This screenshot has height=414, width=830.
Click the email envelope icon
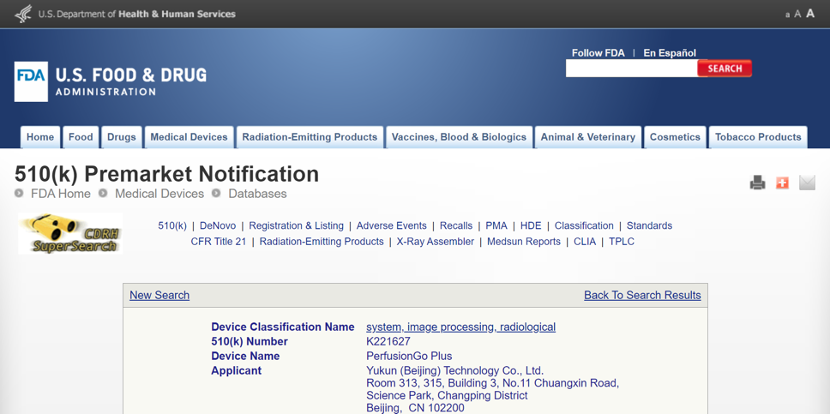807,183
